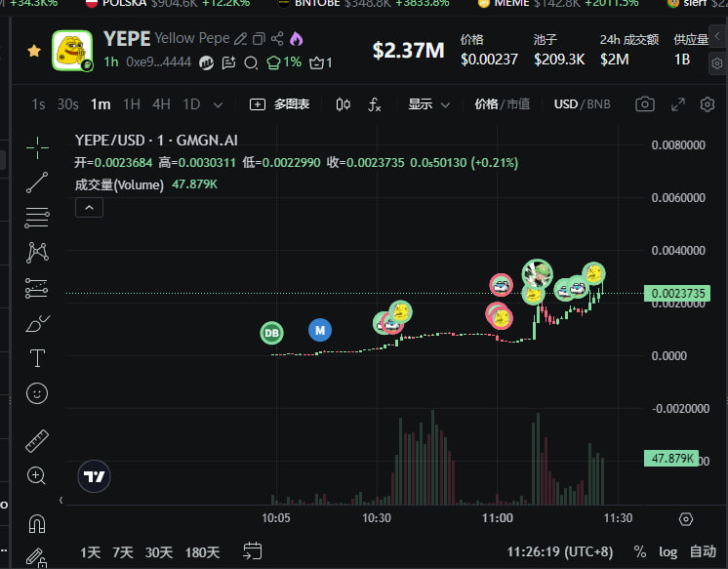Select the crosshair cursor tool
This screenshot has width=728, height=569.
click(x=37, y=147)
